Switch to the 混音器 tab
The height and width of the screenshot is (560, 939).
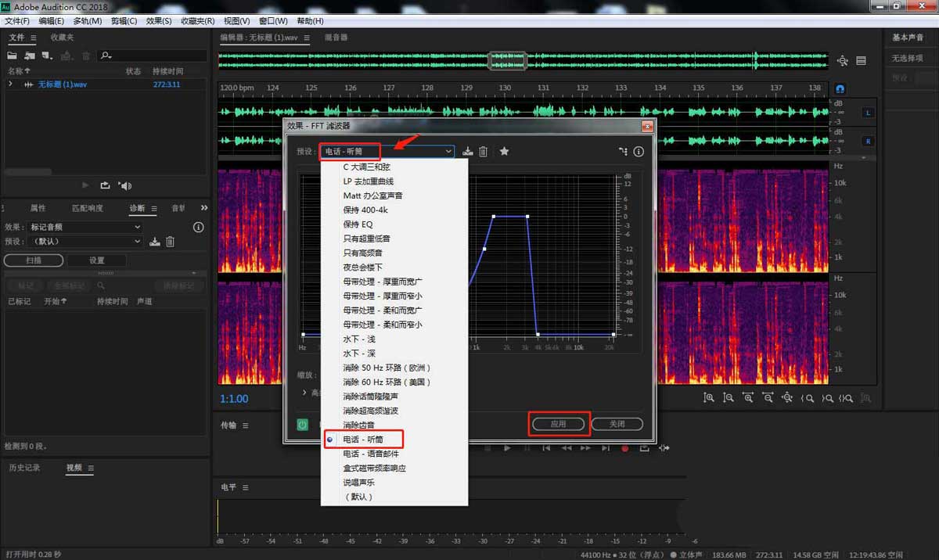click(x=336, y=38)
